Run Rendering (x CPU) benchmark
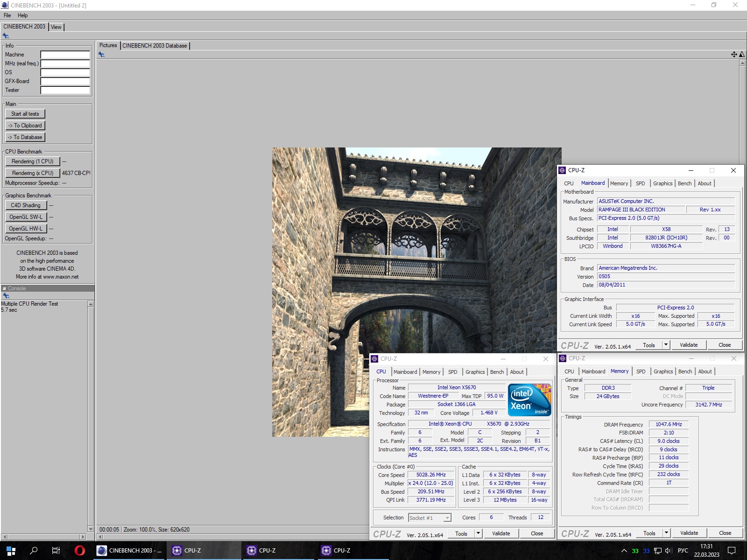Screen dimensions: 747x560 (x=33, y=173)
